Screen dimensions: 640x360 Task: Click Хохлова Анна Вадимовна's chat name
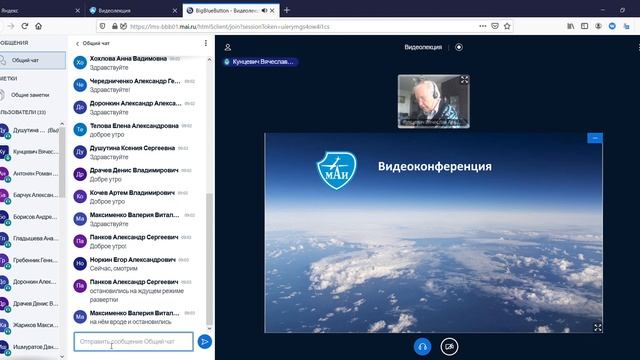click(128, 58)
